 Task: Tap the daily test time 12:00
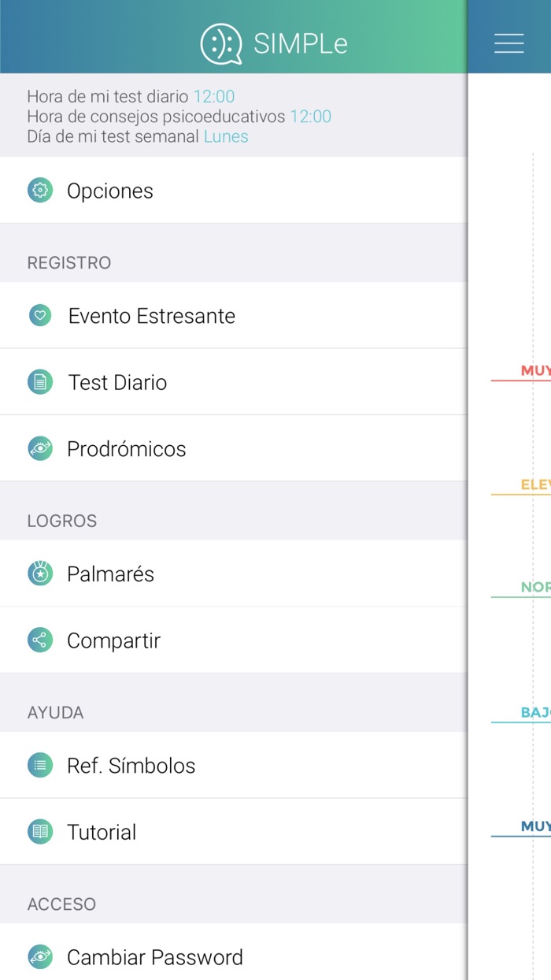pyautogui.click(x=214, y=97)
